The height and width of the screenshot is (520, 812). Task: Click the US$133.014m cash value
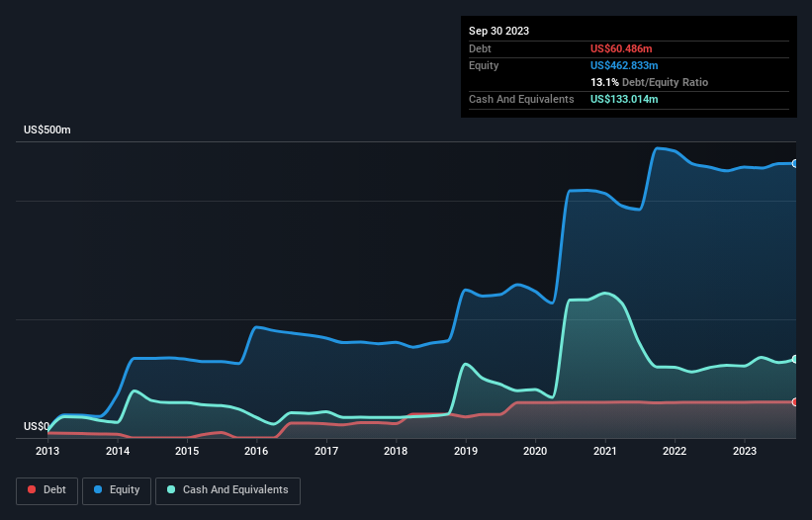point(624,99)
